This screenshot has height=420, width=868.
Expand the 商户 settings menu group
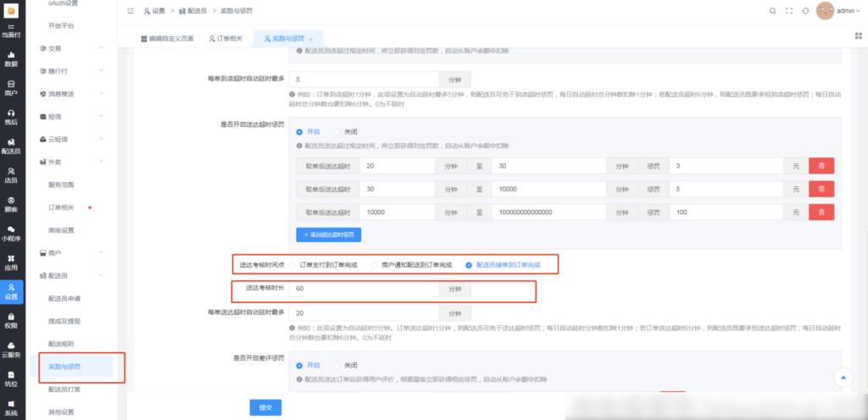(71, 252)
